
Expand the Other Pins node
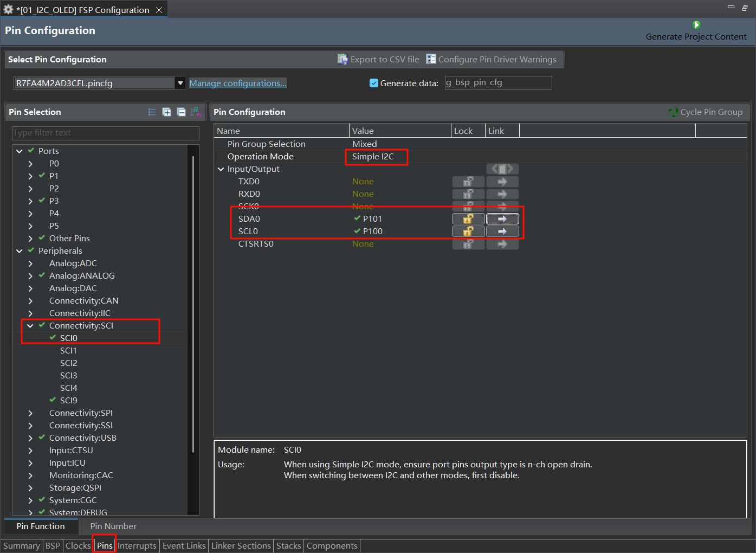(30, 239)
